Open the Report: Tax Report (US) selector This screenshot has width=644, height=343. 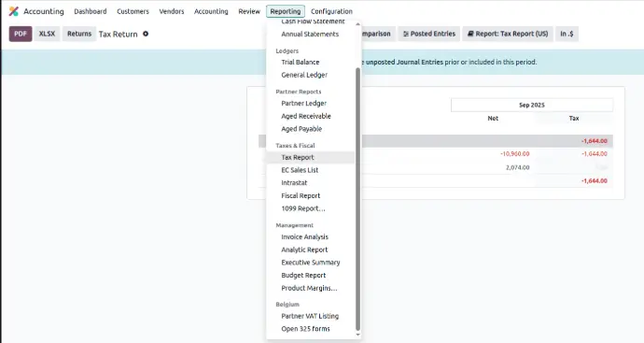[x=508, y=34]
